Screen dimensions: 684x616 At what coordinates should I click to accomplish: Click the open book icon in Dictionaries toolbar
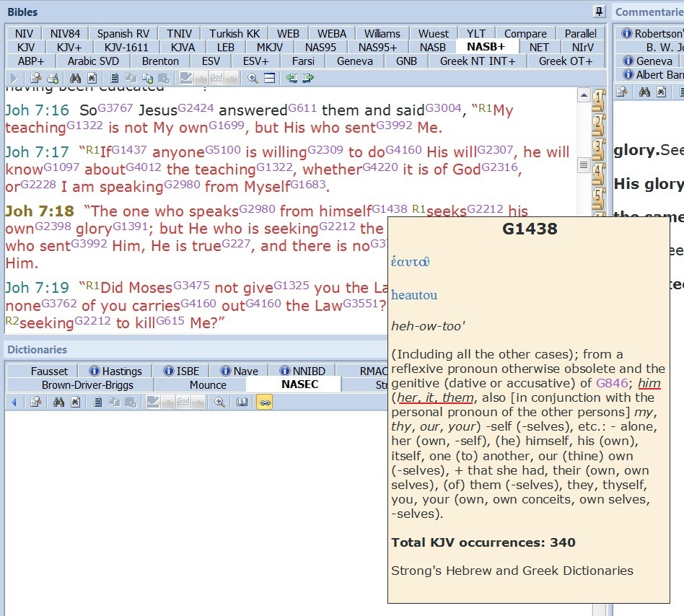[x=243, y=402]
